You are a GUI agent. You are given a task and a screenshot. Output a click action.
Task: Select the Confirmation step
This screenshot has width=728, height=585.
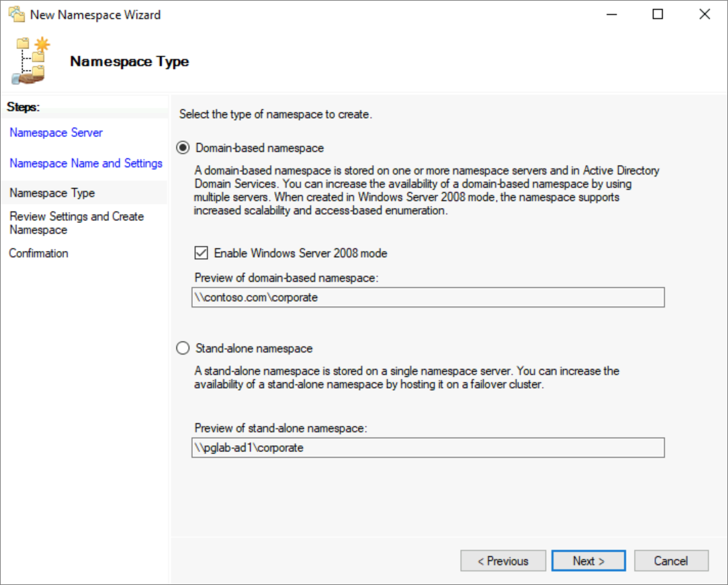point(39,253)
